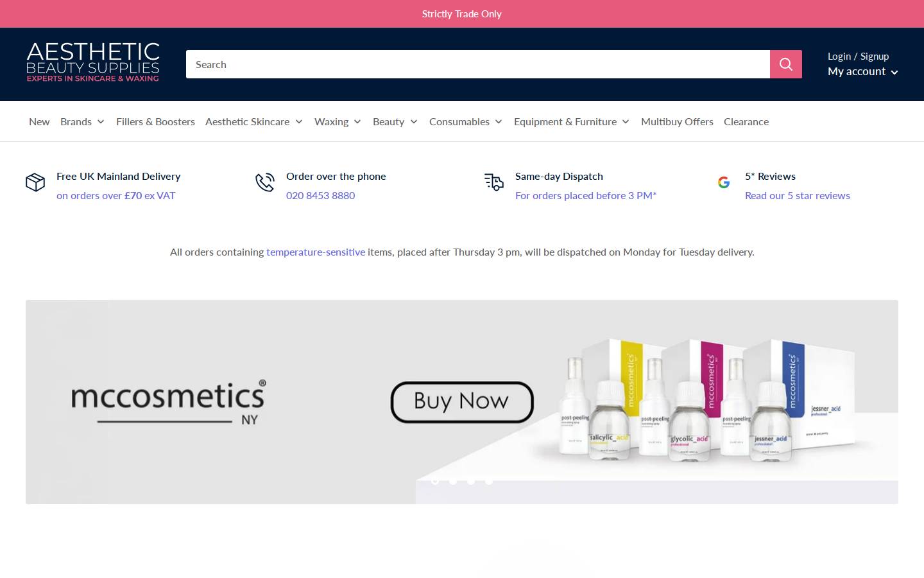Viewport: 924px width, 578px height.
Task: Click the magnifier search button
Action: coord(786,64)
